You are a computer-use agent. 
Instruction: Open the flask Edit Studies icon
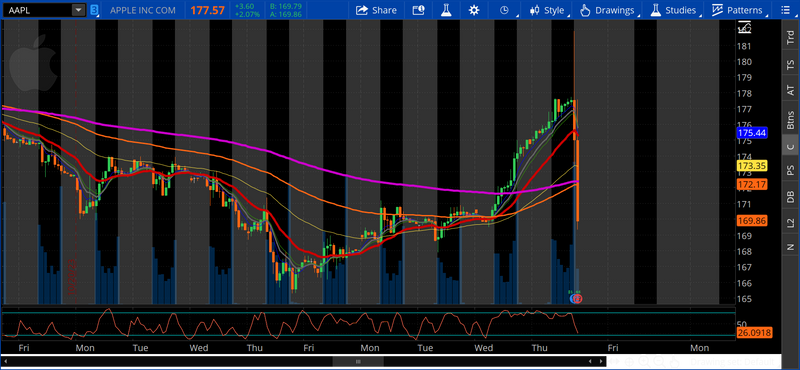coord(446,10)
